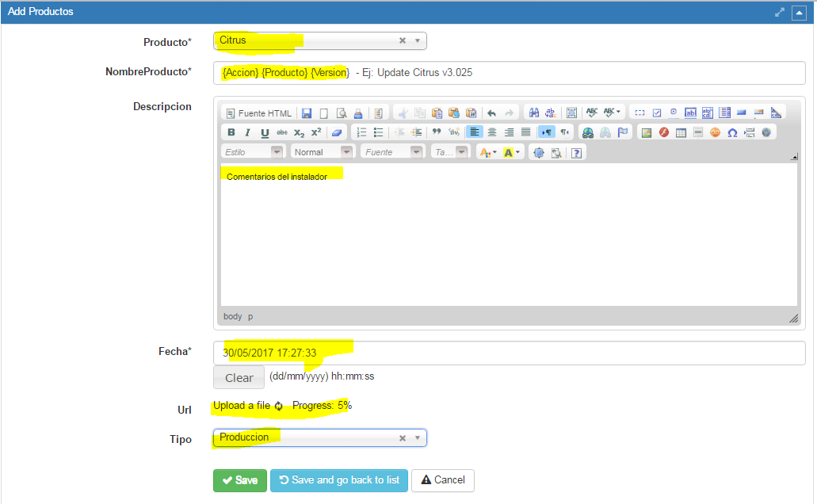This screenshot has width=817, height=504.
Task: Set text direction left to right
Action: [547, 132]
